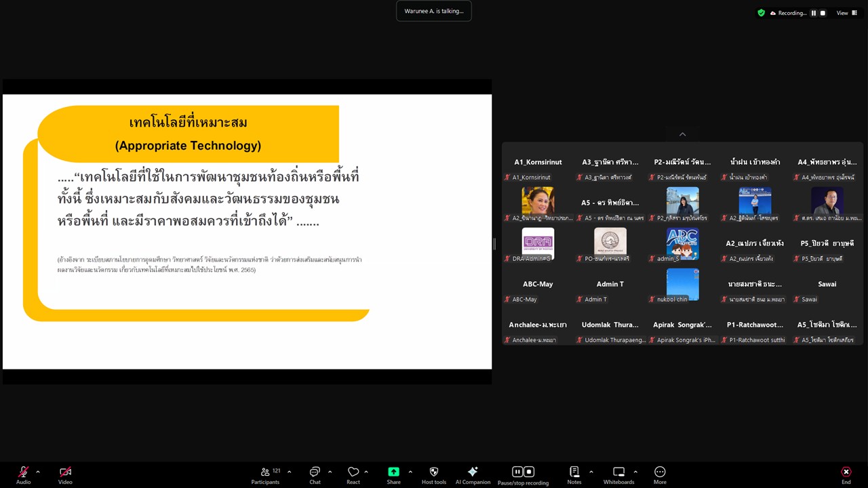Select the น้ำฝน เบ้าทองคำ participant tile
Viewport: 868px width, 488px height.
click(x=755, y=163)
